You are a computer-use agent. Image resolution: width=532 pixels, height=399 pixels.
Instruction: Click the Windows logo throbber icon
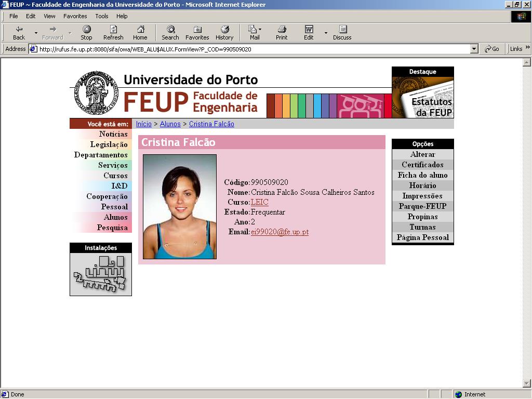[521, 16]
